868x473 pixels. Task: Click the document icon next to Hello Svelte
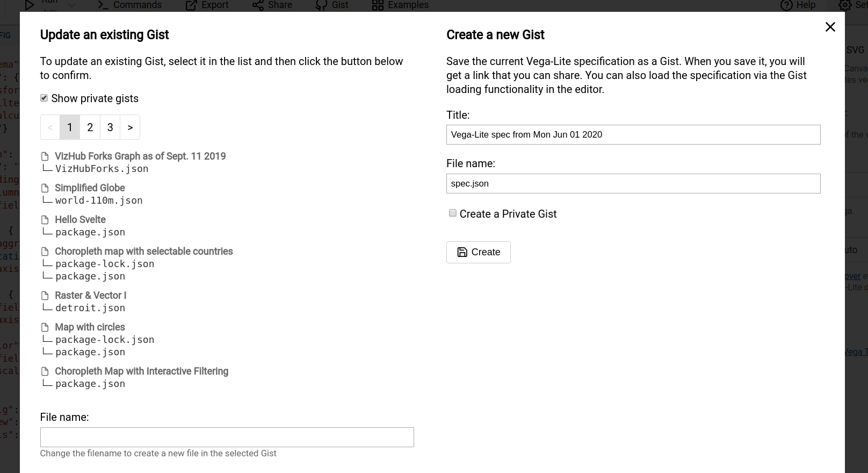point(45,219)
